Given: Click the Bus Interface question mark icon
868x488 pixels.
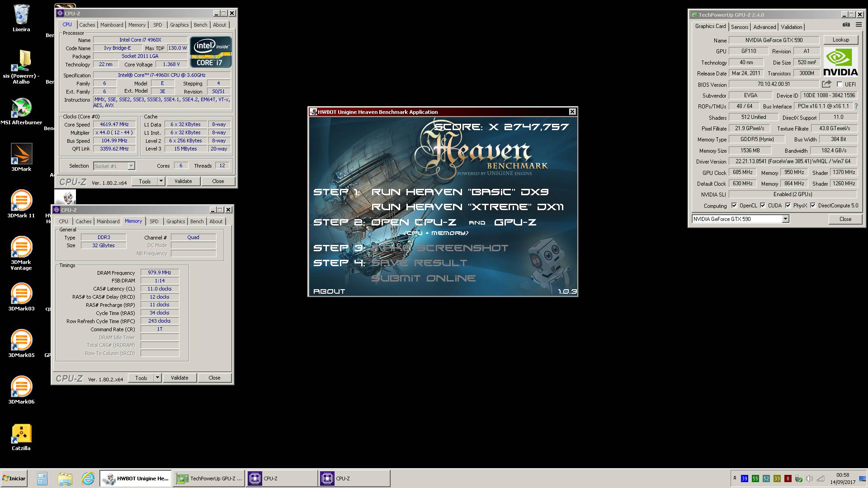Looking at the screenshot, I should (856, 106).
